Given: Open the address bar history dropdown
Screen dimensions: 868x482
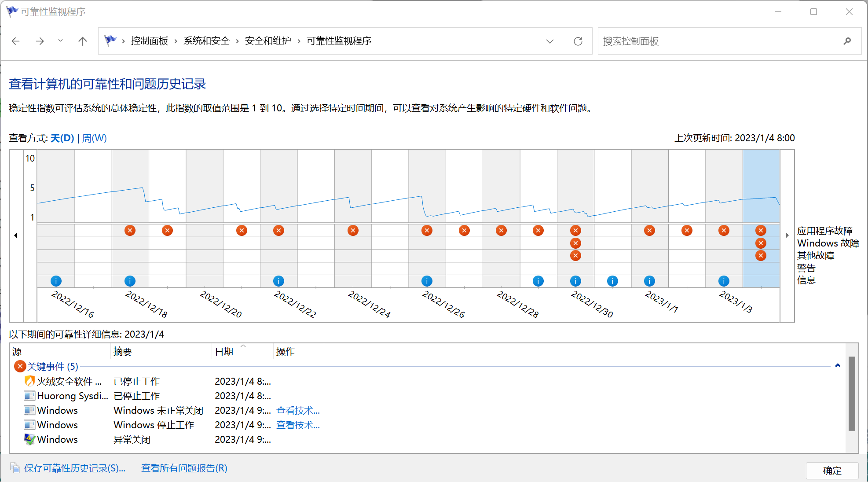Looking at the screenshot, I should coord(549,41).
